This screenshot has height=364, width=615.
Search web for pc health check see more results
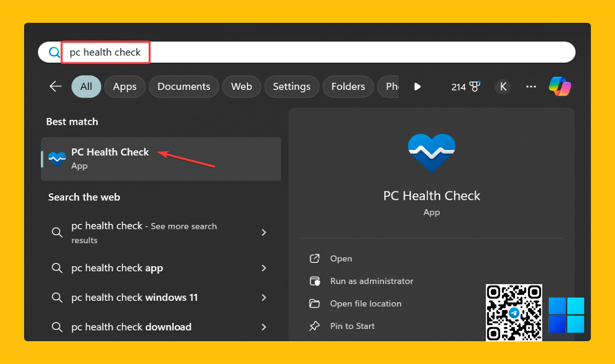click(143, 232)
